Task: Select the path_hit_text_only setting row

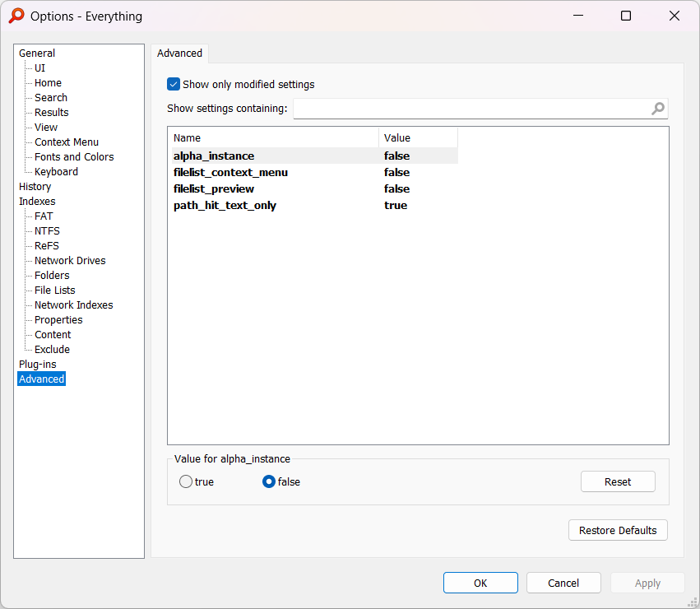Action: (x=315, y=206)
